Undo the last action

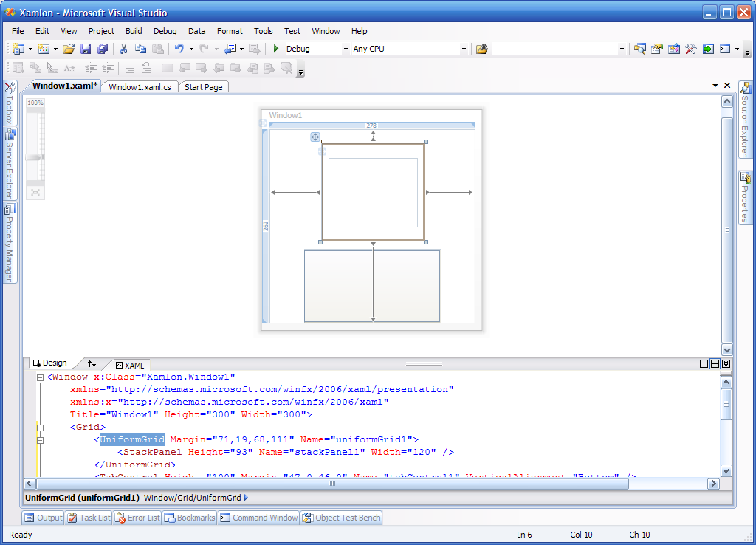179,49
